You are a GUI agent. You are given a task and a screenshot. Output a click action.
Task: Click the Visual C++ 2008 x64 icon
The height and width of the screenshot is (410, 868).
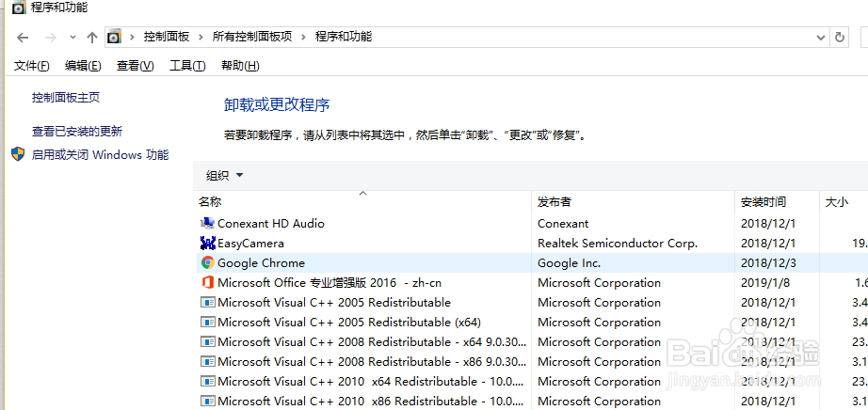[x=207, y=342]
